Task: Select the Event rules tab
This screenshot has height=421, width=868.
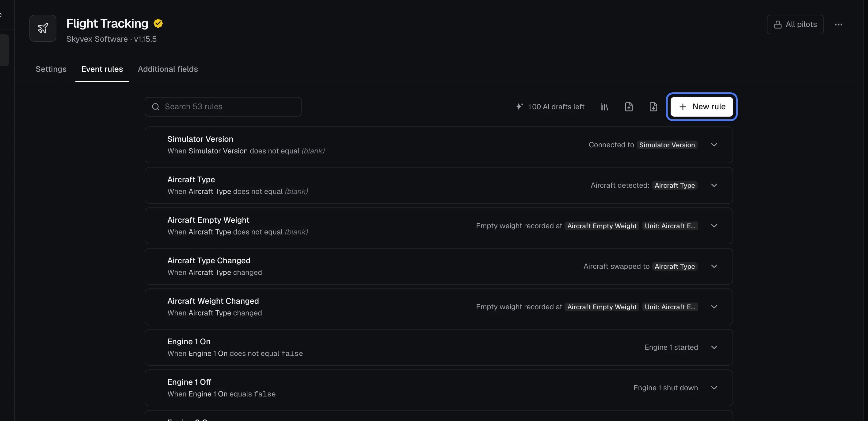Action: [x=102, y=69]
